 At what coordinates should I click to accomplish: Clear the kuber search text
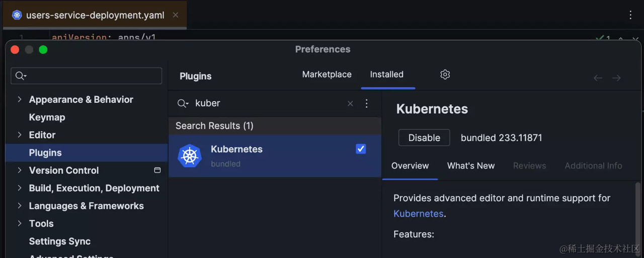(x=350, y=103)
